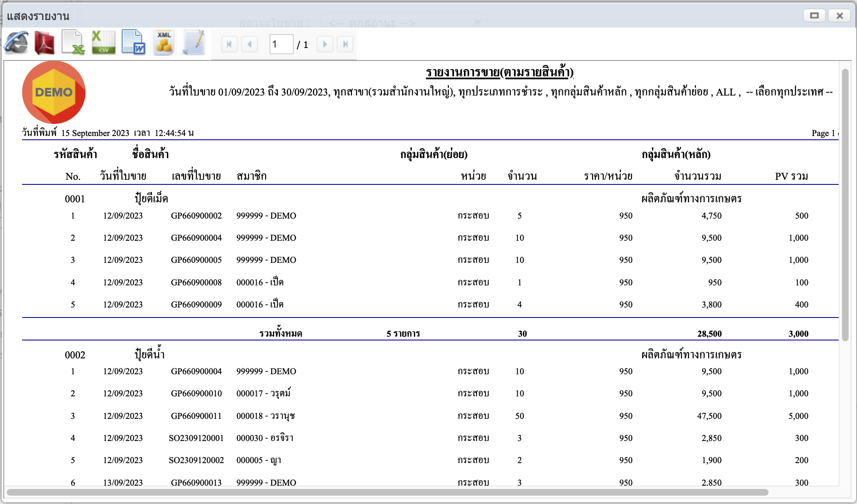Click invoice number GP660900002
The height and width of the screenshot is (504, 857).
(196, 216)
